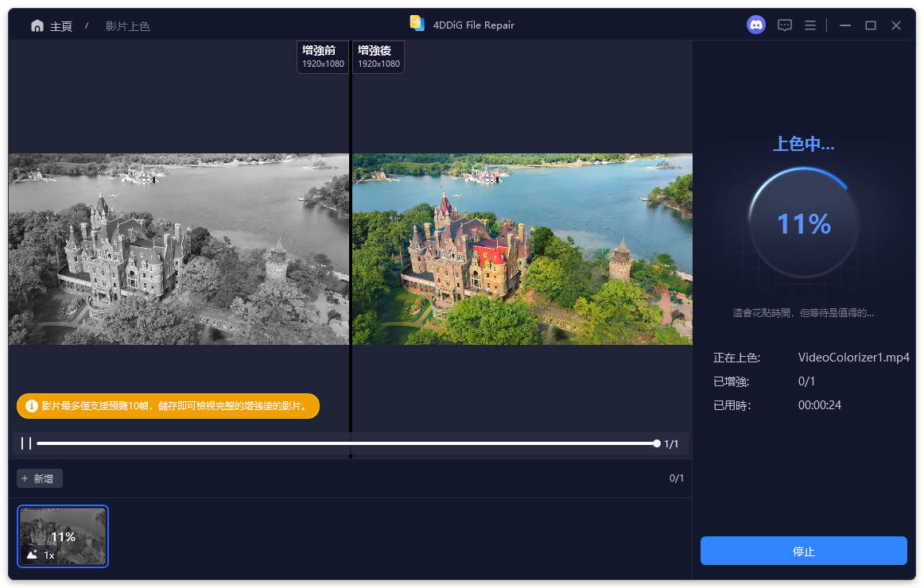The height and width of the screenshot is (588, 924).
Task: Open the hamburger menu icon
Action: coord(810,25)
